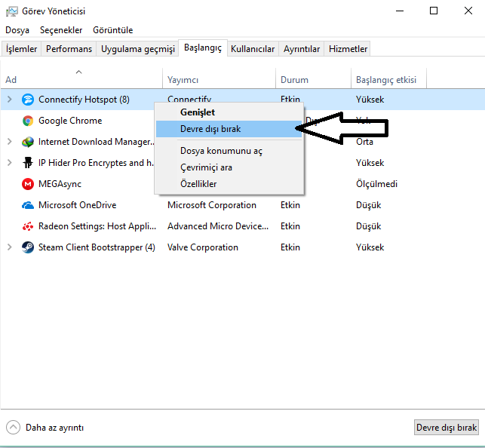
Task: Expand the Internet Download Manager group
Action: (10, 142)
